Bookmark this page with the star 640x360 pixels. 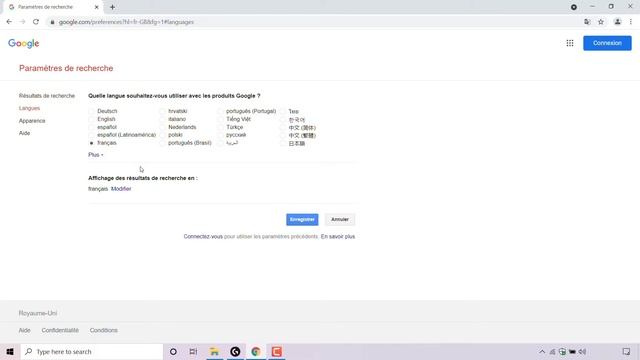point(601,22)
